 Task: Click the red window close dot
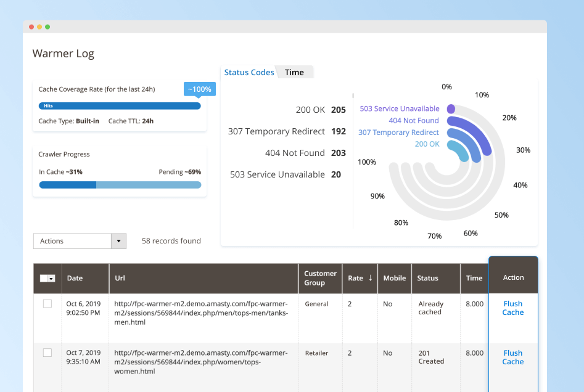click(x=31, y=27)
